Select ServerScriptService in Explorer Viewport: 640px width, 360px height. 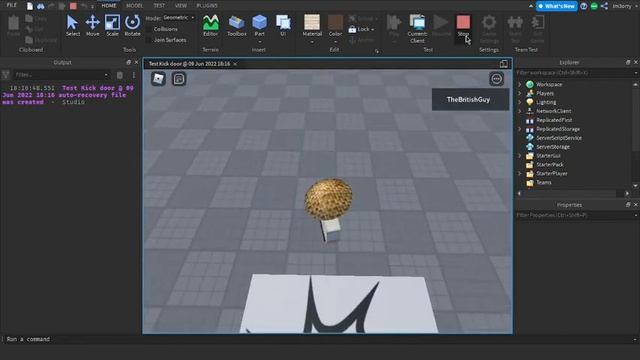(558, 138)
